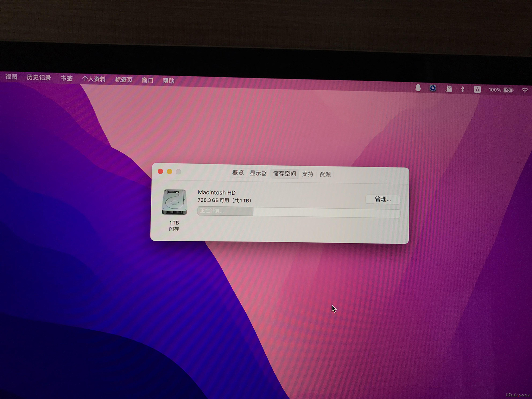Click the 100% battery percentage text

pyautogui.click(x=495, y=90)
